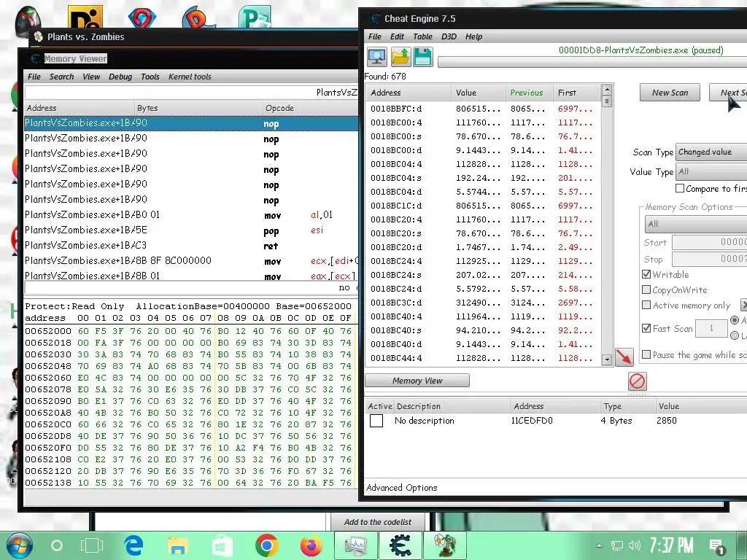
Task: Open a cheat table via folder icon
Action: 400,57
